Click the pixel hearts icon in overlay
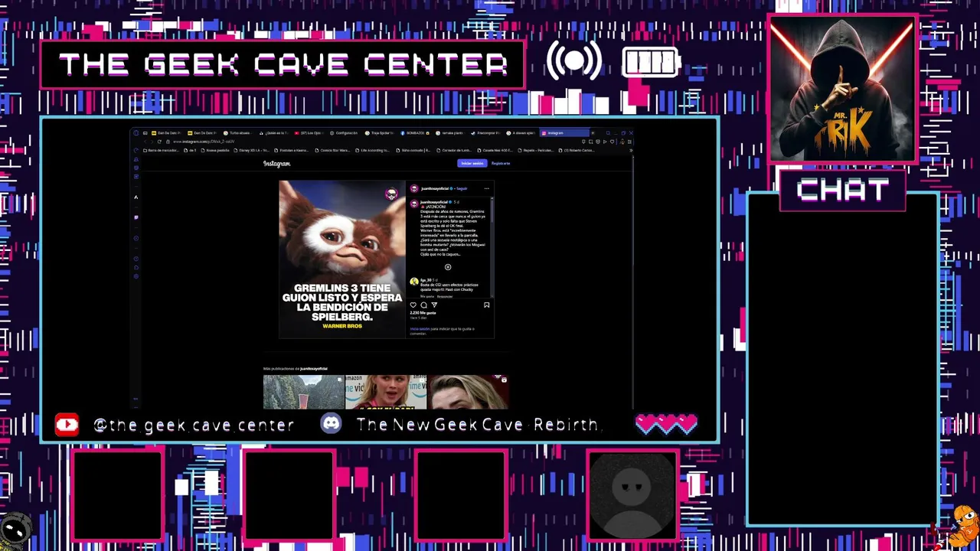Viewport: 980px width, 551px height. (666, 424)
